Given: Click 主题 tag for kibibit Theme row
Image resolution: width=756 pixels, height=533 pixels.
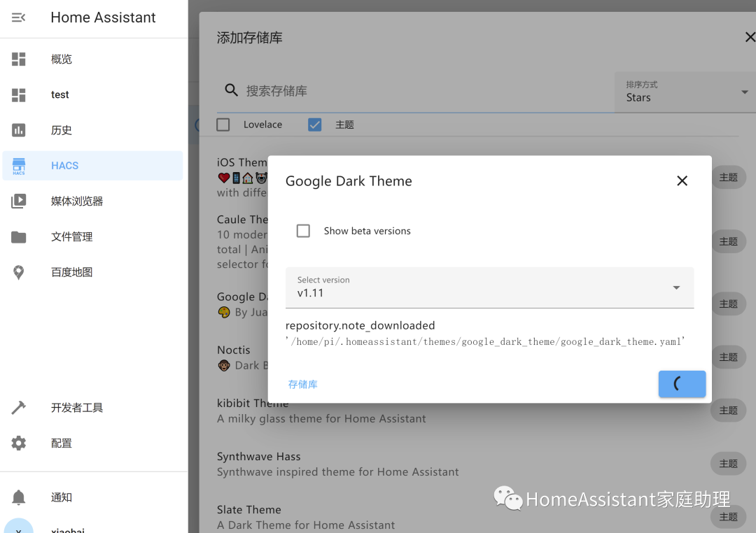Looking at the screenshot, I should tap(729, 411).
